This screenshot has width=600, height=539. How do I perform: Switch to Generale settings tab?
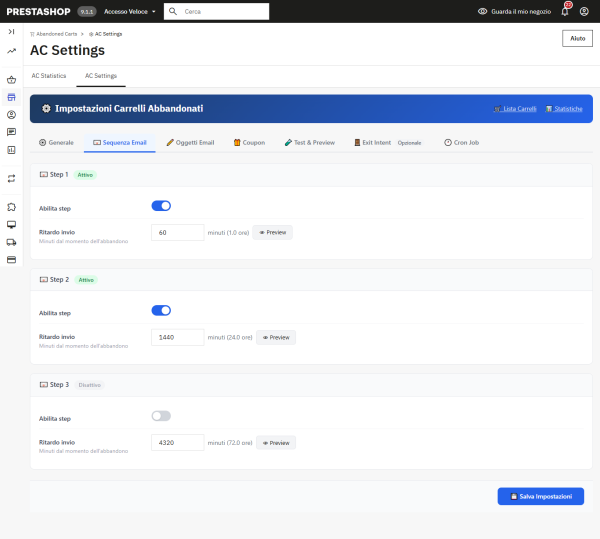click(56, 142)
